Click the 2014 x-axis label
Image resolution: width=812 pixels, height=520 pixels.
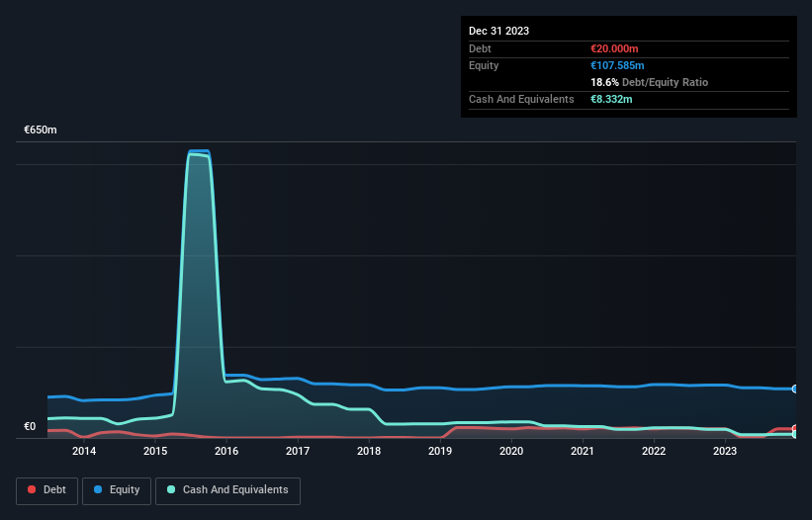tap(84, 451)
